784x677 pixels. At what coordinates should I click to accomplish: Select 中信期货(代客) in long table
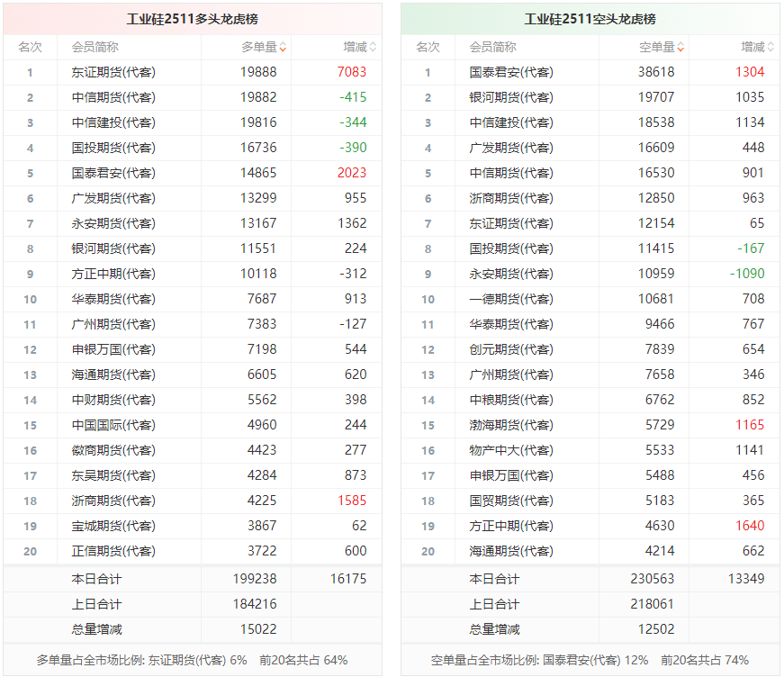click(113, 97)
